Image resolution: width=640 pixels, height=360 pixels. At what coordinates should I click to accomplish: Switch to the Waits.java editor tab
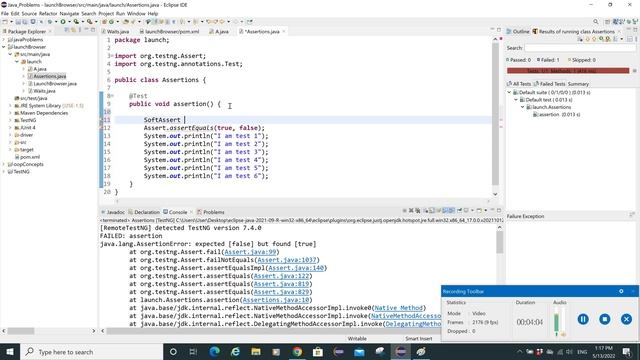[116, 31]
